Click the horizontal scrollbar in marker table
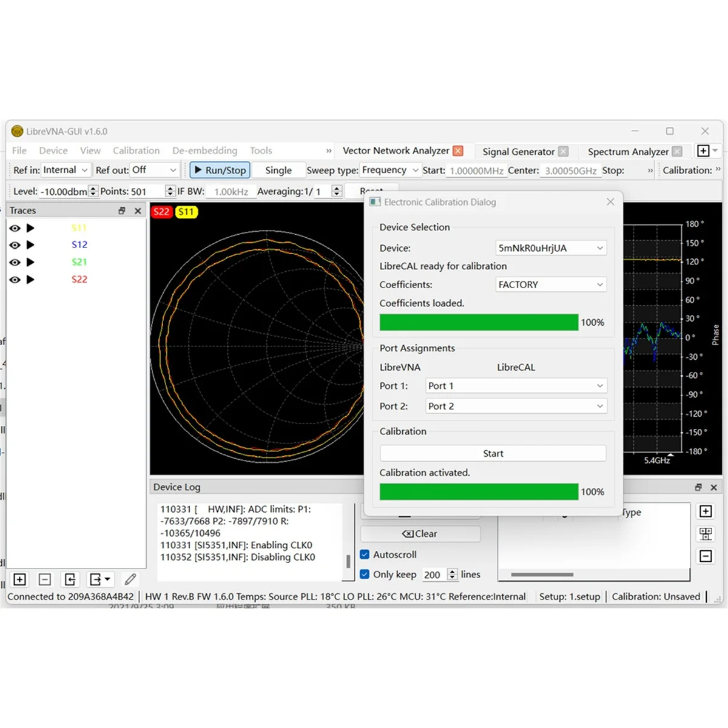The width and height of the screenshot is (728, 728). [542, 575]
